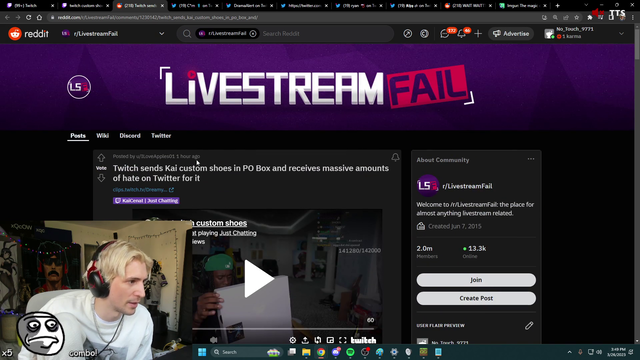
Task: Click the Join community button
Action: pyautogui.click(x=476, y=280)
